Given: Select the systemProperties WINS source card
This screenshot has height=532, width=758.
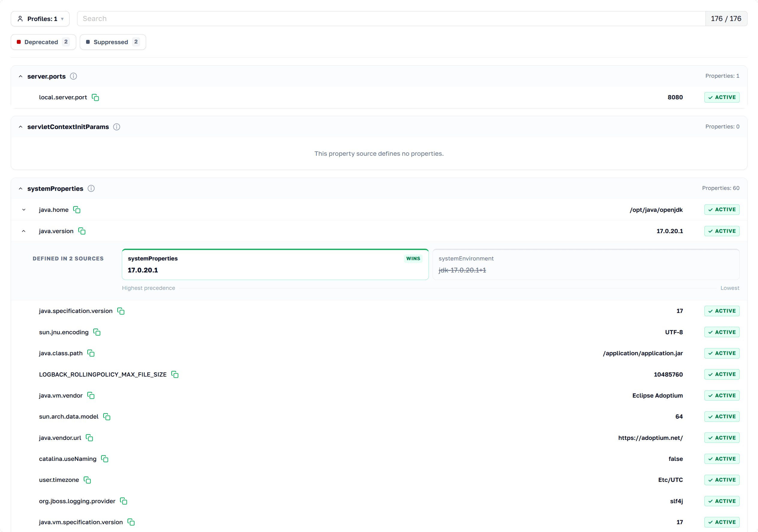Looking at the screenshot, I should 275,265.
